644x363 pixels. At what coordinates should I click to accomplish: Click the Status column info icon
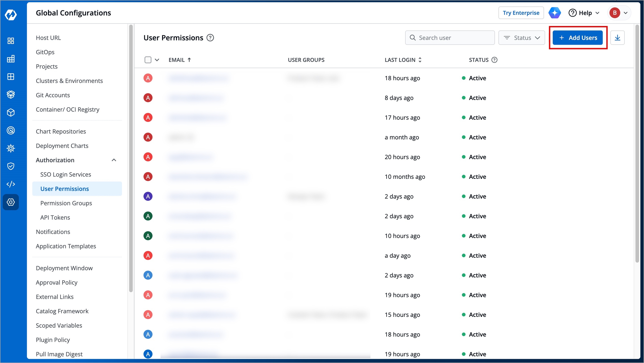(494, 60)
